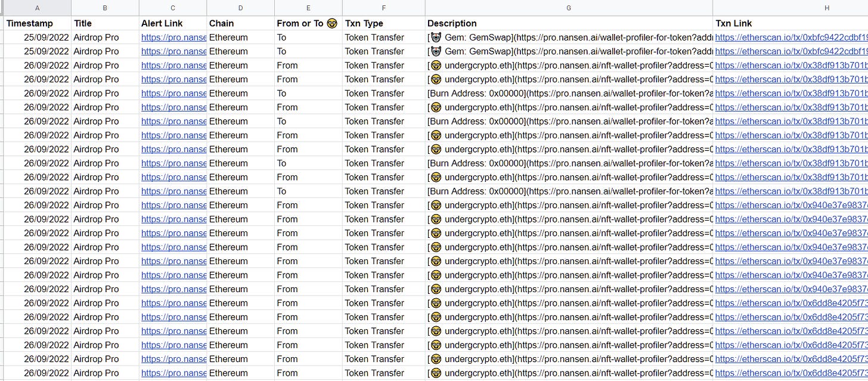The image size is (868, 381).
Task: Open pro.nansen alert link in topmost 25/09/2022 row
Action: [x=173, y=37]
